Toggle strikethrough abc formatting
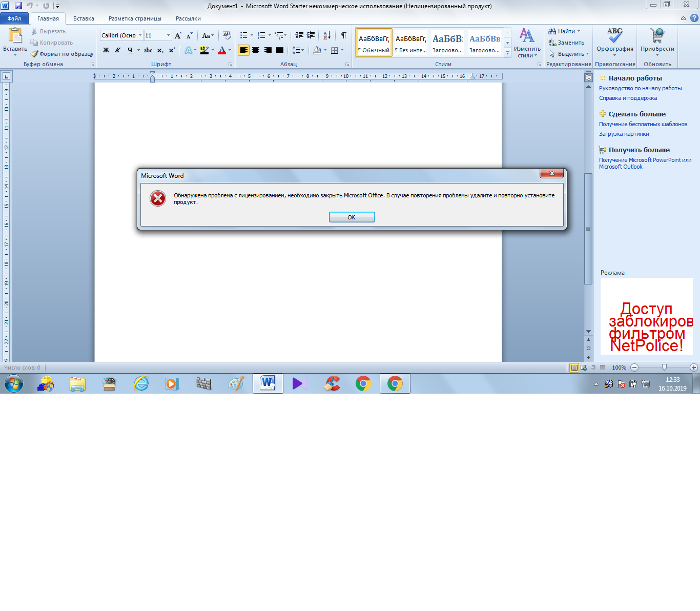700x611 pixels. (148, 50)
